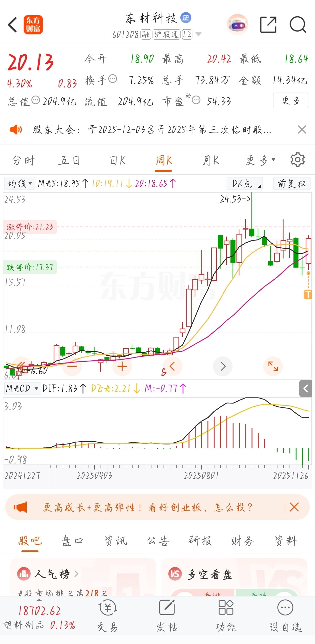Open the VS 多空看盘 icon
The image size is (315, 644).
point(175,574)
